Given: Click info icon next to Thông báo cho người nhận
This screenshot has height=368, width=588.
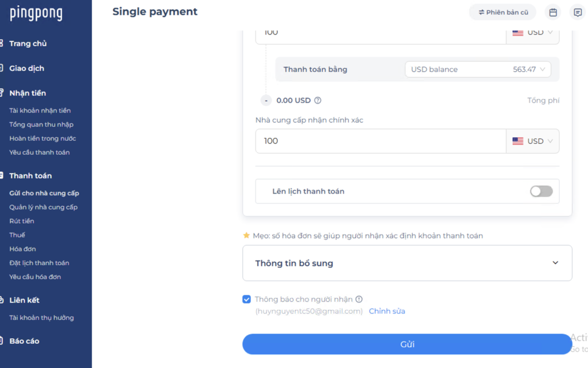Looking at the screenshot, I should 359,299.
